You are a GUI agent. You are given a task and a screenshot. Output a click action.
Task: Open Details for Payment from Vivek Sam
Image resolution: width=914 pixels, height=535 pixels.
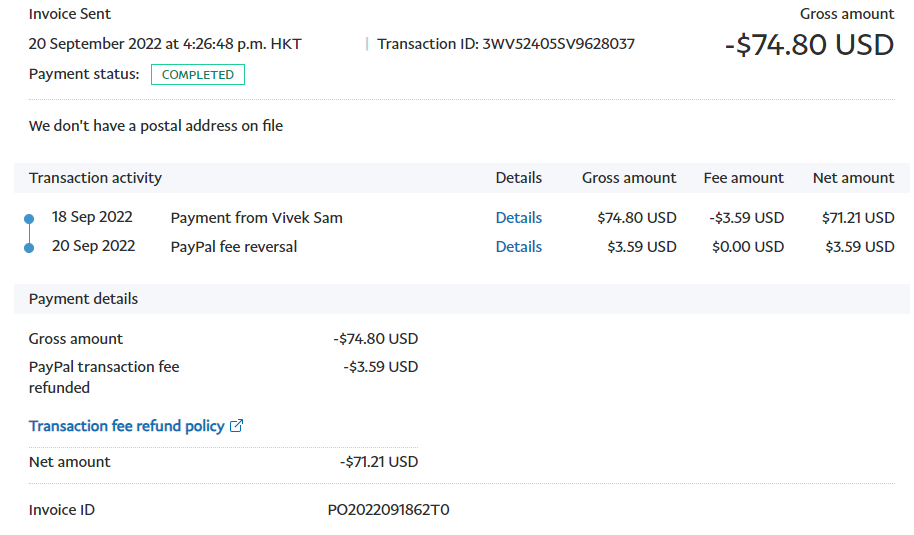(518, 218)
